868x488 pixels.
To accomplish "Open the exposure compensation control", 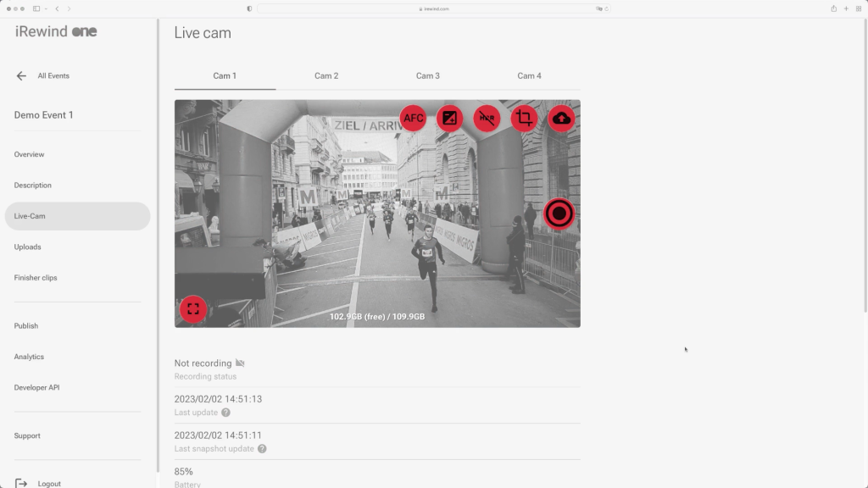I will 449,119.
